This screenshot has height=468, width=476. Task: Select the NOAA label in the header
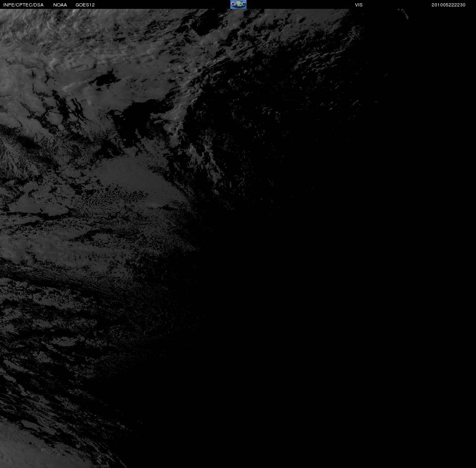[60, 5]
